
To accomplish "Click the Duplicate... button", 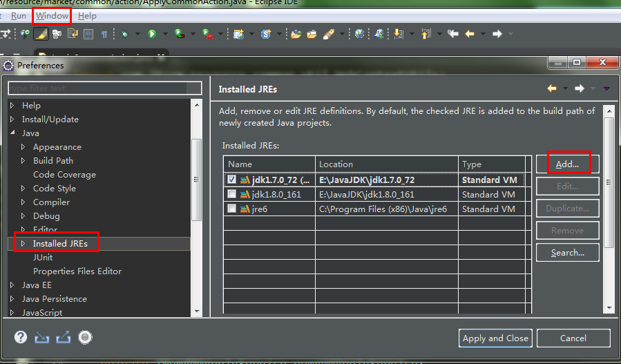I will (x=567, y=209).
